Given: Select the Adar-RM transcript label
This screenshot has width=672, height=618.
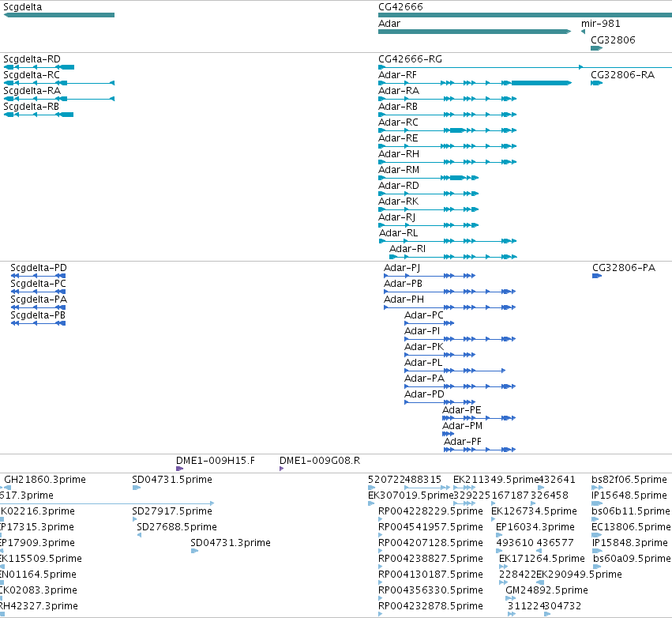Looking at the screenshot, I should pyautogui.click(x=399, y=170).
